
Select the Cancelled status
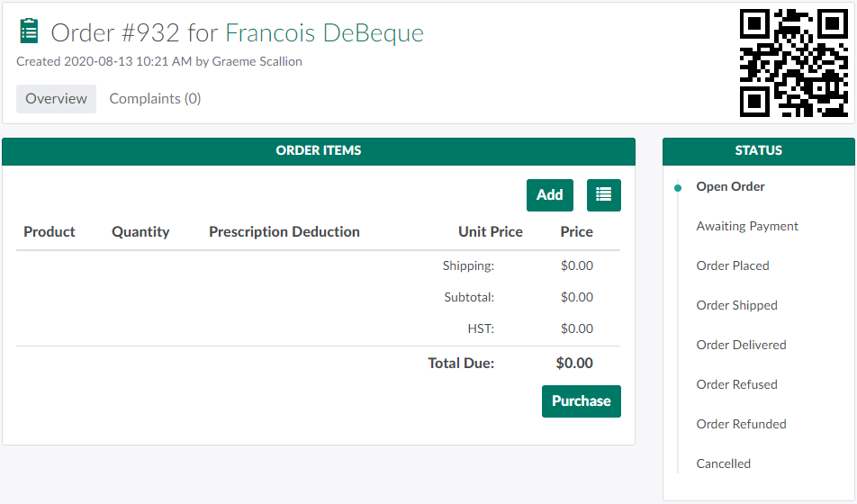[x=723, y=464]
